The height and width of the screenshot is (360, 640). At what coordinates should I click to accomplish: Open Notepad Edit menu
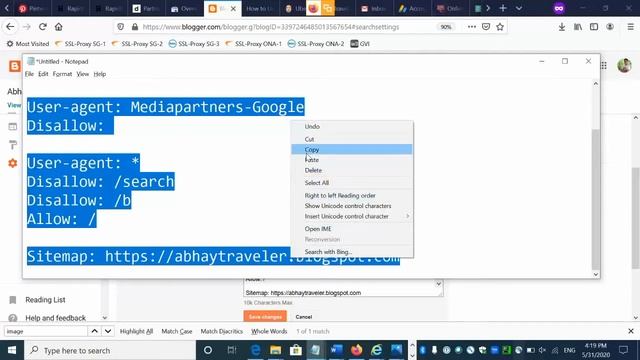click(43, 74)
